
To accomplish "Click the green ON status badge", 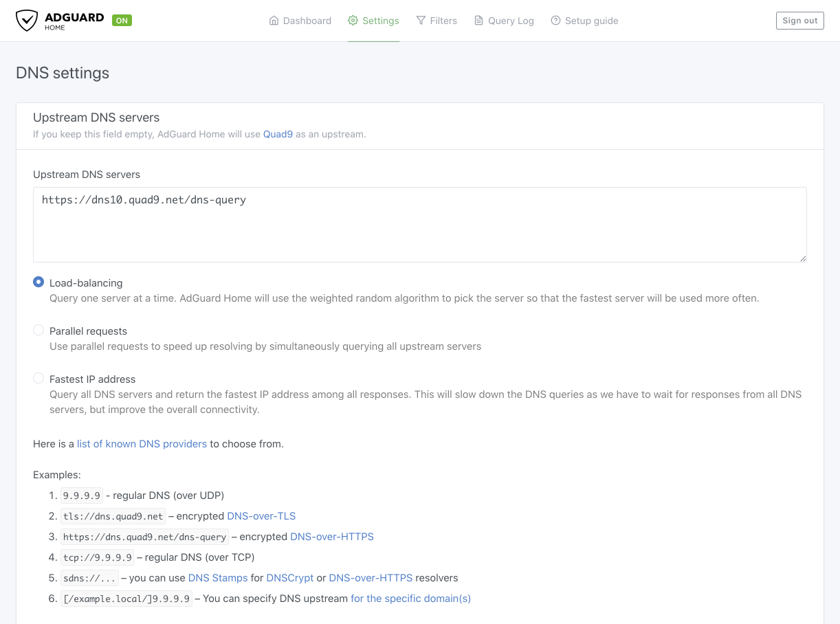I will click(x=122, y=21).
